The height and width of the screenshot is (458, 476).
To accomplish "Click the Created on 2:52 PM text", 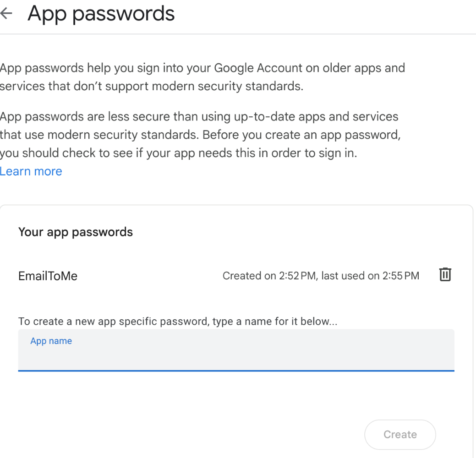I will [269, 276].
